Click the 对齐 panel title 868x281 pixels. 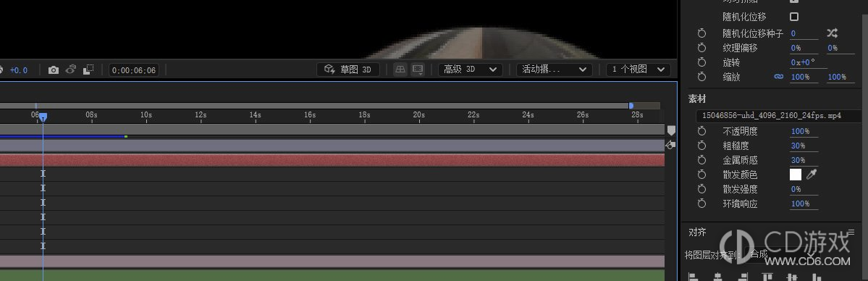697,232
